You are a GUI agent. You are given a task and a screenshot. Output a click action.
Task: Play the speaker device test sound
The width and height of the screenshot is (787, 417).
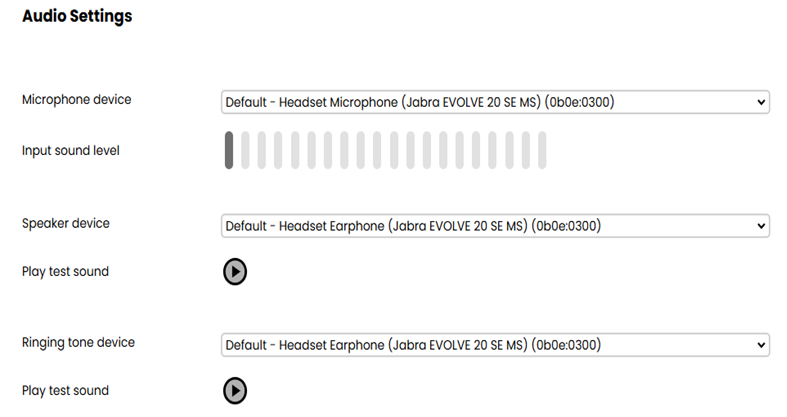235,271
